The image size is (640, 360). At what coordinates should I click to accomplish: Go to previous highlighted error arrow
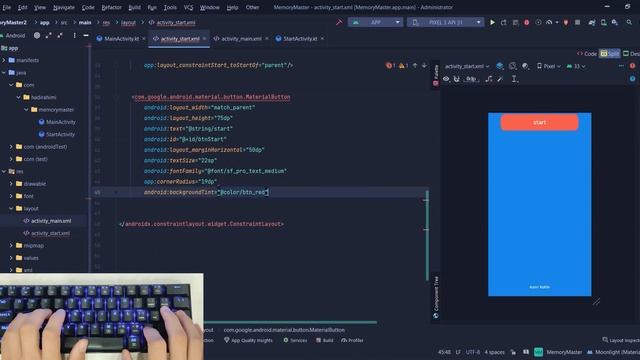415,65
